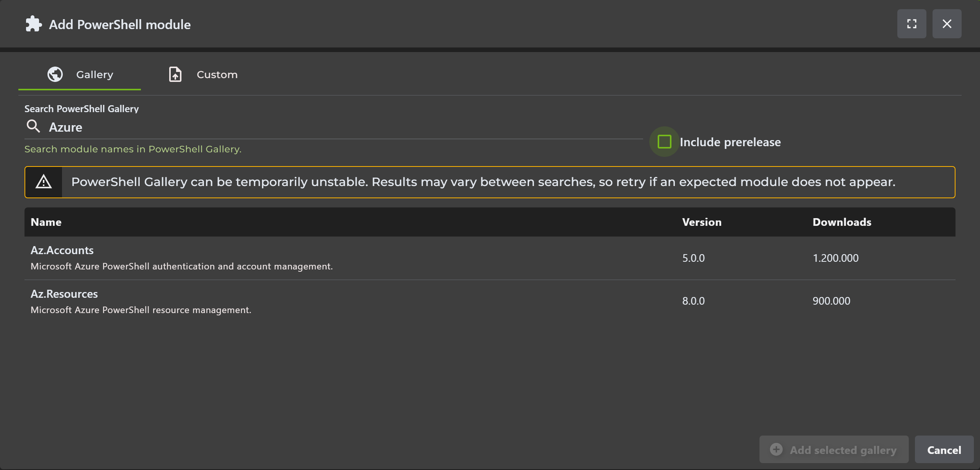Switch to the Gallery tab
This screenshot has height=470, width=980.
80,74
